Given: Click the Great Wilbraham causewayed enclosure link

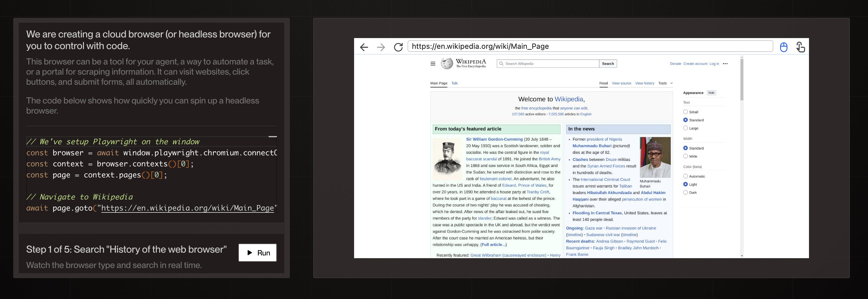Looking at the screenshot, I should [x=508, y=255].
